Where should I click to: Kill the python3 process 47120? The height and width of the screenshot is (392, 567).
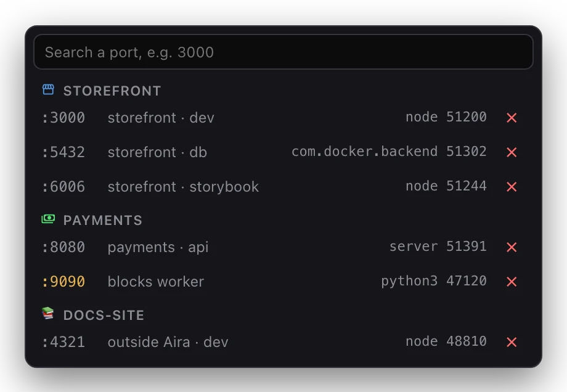pos(512,281)
